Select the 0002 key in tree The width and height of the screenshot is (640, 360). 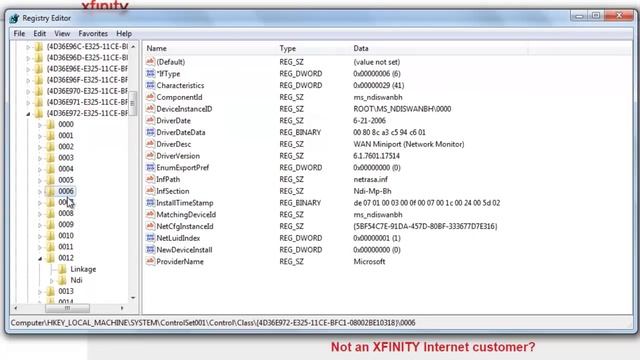(66, 147)
